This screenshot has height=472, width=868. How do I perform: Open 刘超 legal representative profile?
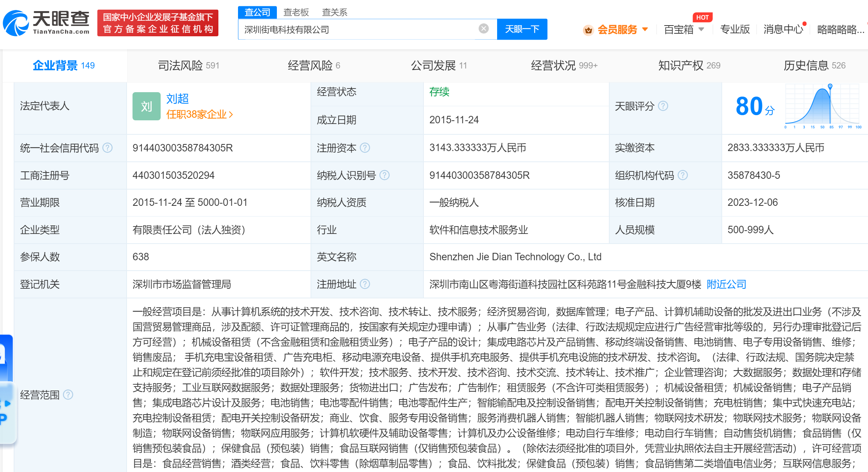(177, 98)
